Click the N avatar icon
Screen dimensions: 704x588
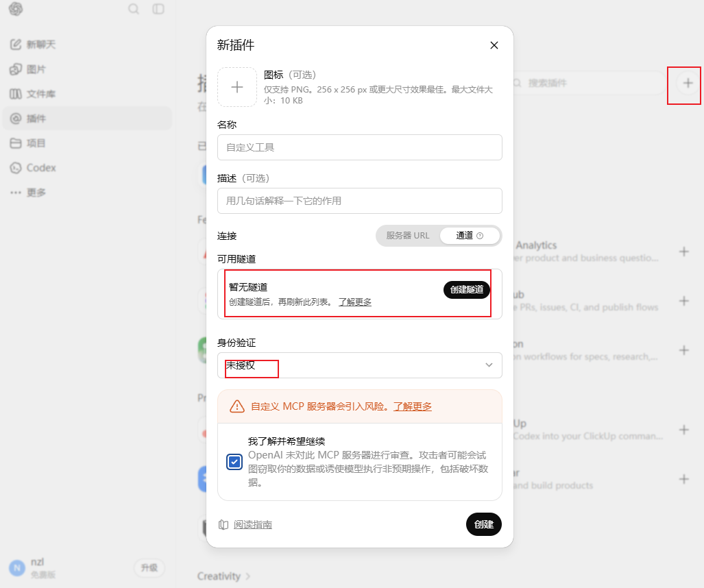17,568
